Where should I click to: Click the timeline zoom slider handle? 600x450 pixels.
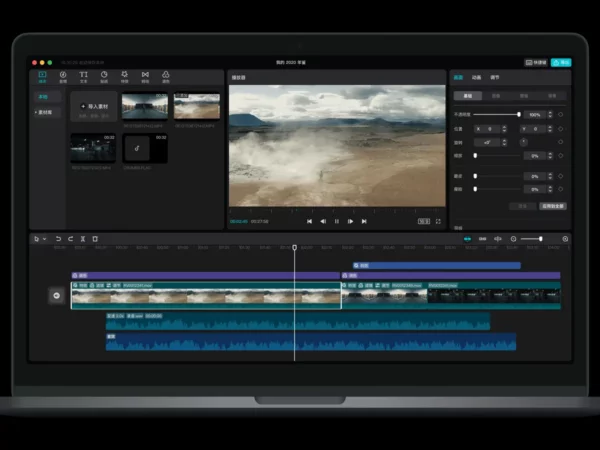click(540, 239)
